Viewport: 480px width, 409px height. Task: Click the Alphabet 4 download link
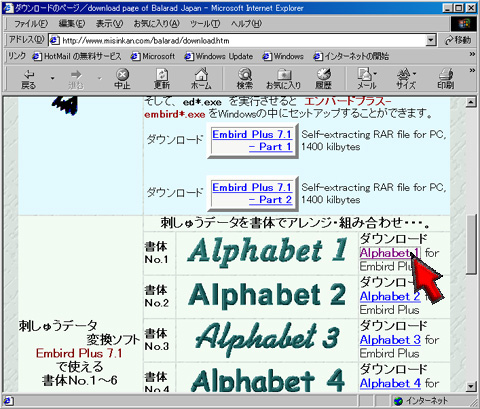(x=390, y=383)
